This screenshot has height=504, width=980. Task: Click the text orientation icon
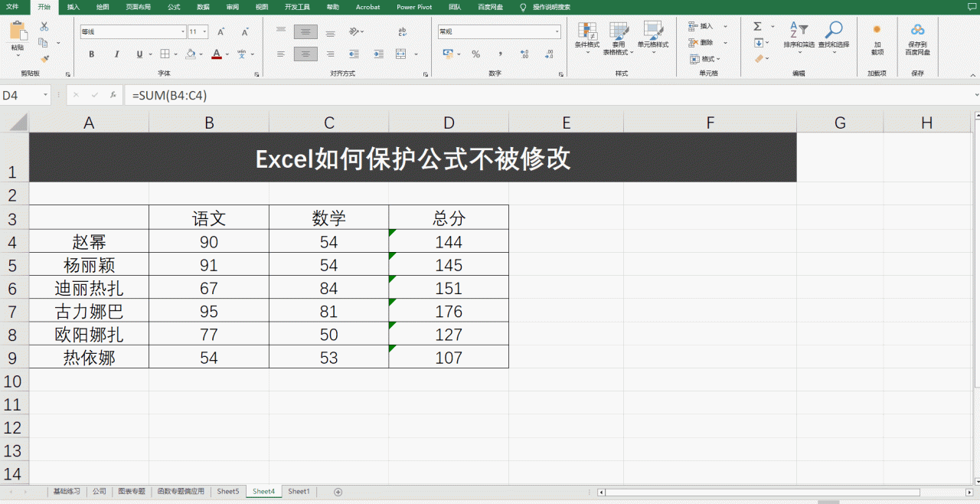point(354,32)
